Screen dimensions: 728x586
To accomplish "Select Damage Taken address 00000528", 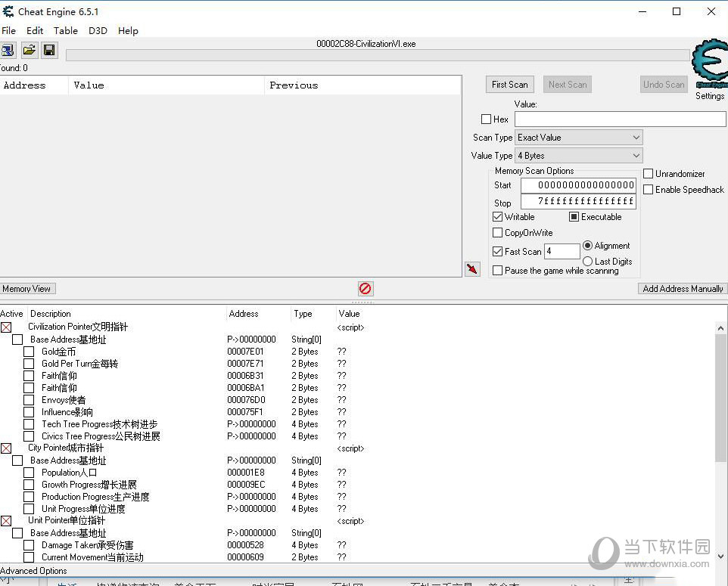I will 245,544.
